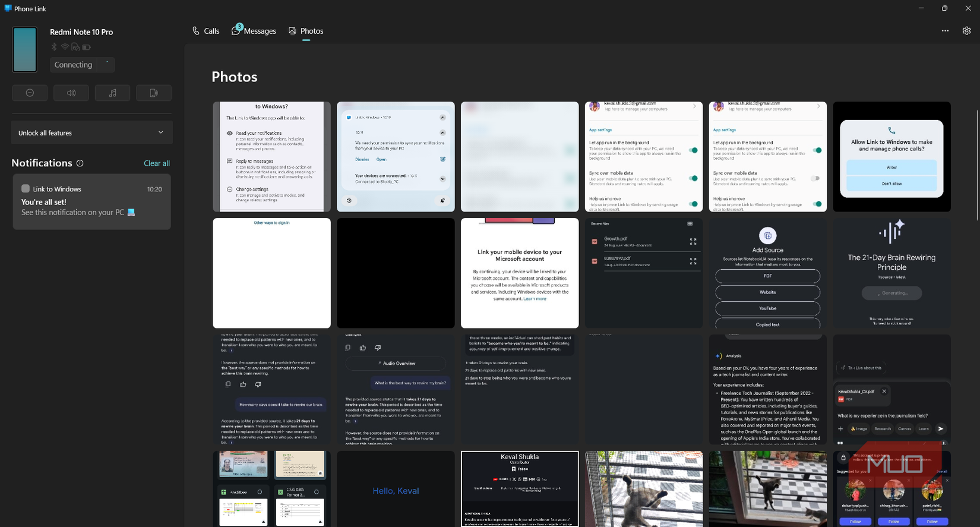Click the 'You're all set!' notification title
980x527 pixels.
[x=44, y=202]
